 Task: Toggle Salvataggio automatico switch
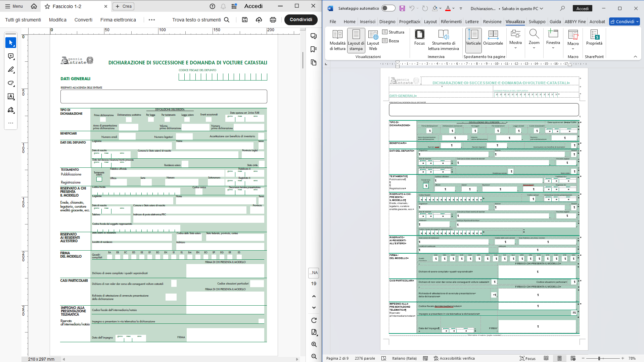pos(388,8)
